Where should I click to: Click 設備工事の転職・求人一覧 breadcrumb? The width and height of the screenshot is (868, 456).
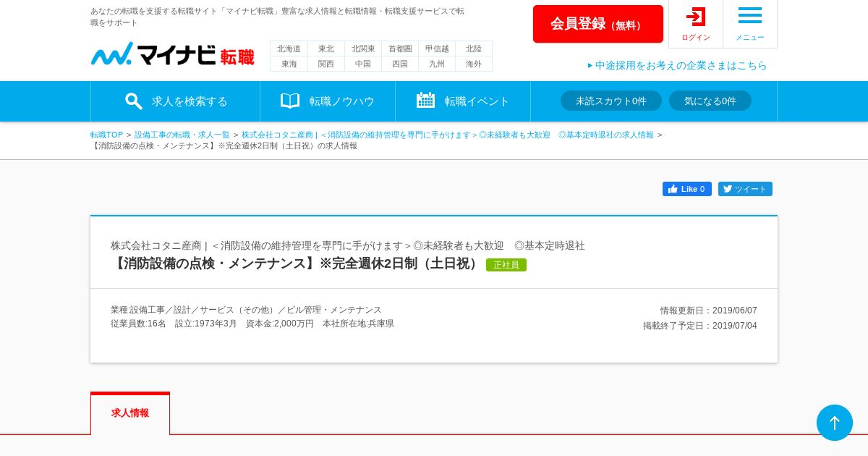pos(182,135)
